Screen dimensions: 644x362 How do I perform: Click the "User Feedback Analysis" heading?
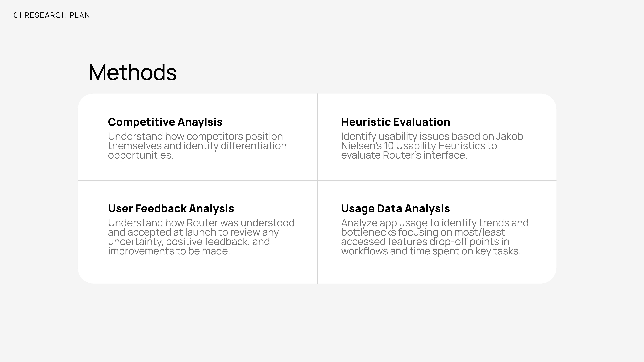pyautogui.click(x=171, y=208)
